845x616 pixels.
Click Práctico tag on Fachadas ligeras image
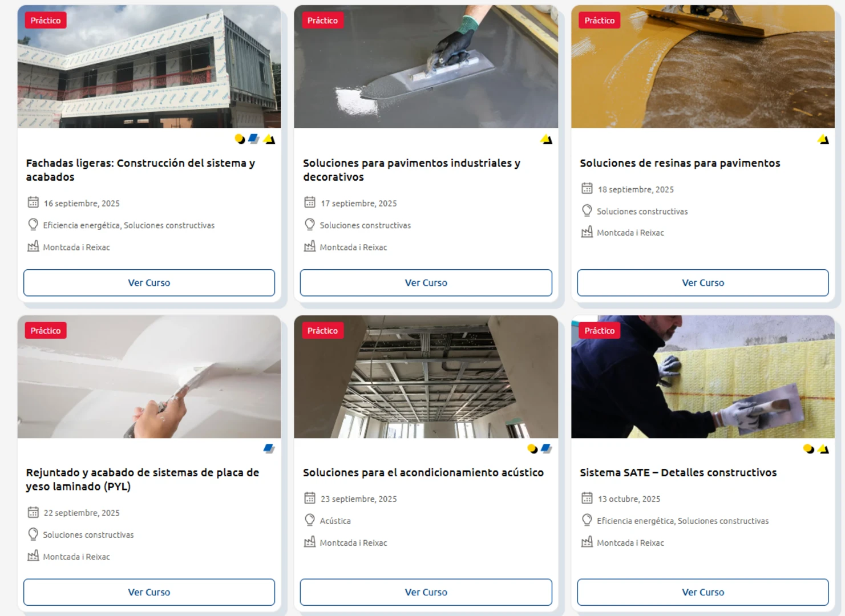click(x=46, y=21)
